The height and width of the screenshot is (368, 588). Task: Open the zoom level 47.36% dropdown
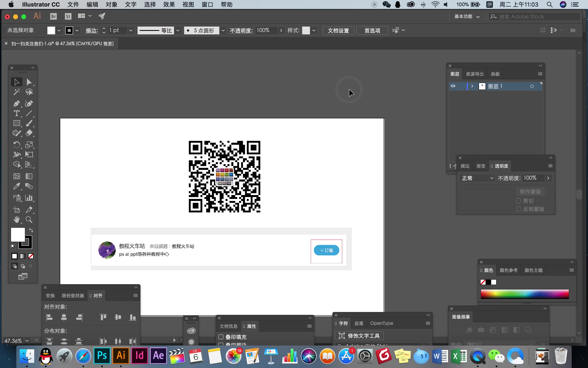pyautogui.click(x=27, y=341)
